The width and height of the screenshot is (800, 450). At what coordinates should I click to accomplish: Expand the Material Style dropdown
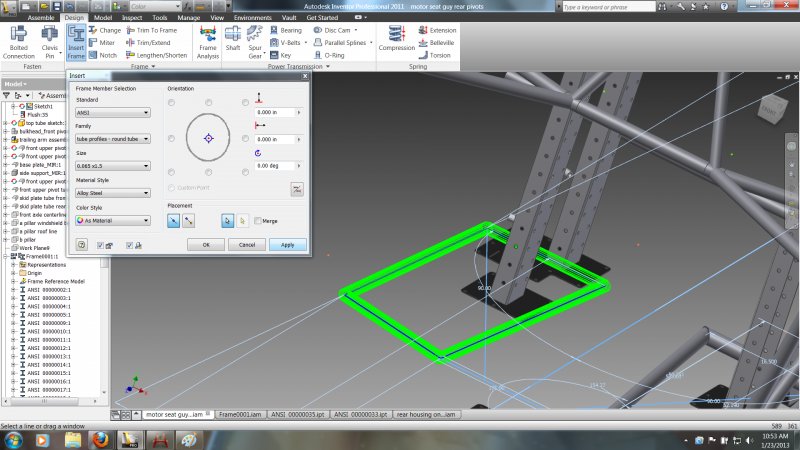tap(112, 192)
